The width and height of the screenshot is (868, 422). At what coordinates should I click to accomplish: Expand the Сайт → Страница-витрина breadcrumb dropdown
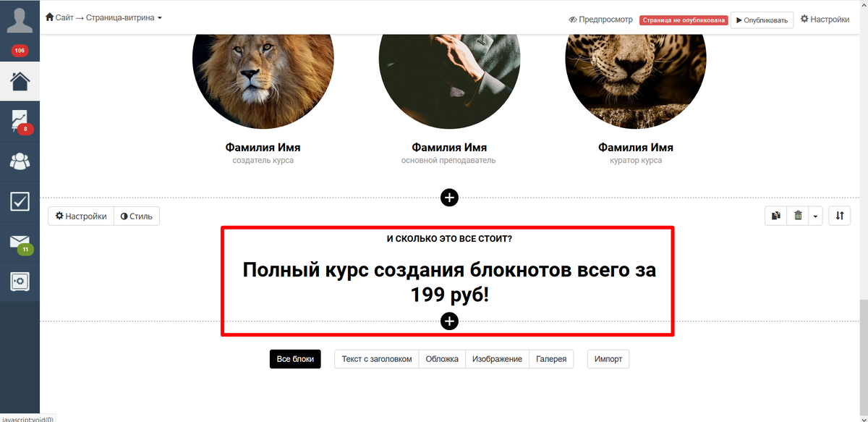coord(103,17)
